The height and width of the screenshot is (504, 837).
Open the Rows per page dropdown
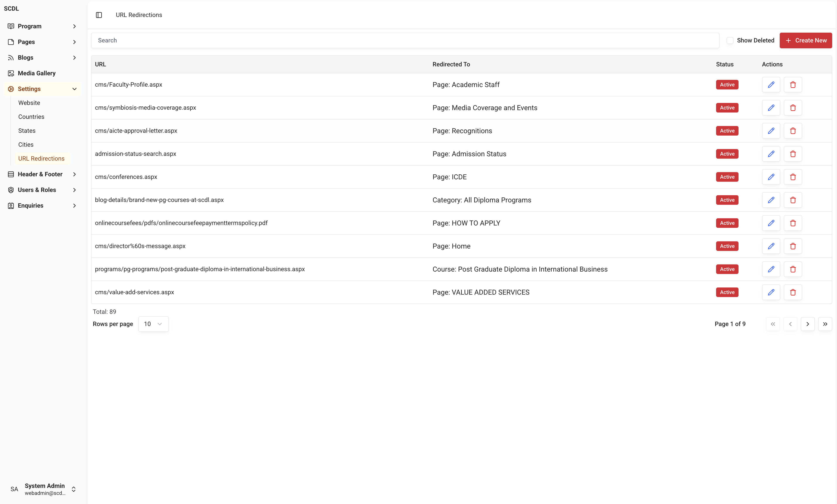[154, 324]
